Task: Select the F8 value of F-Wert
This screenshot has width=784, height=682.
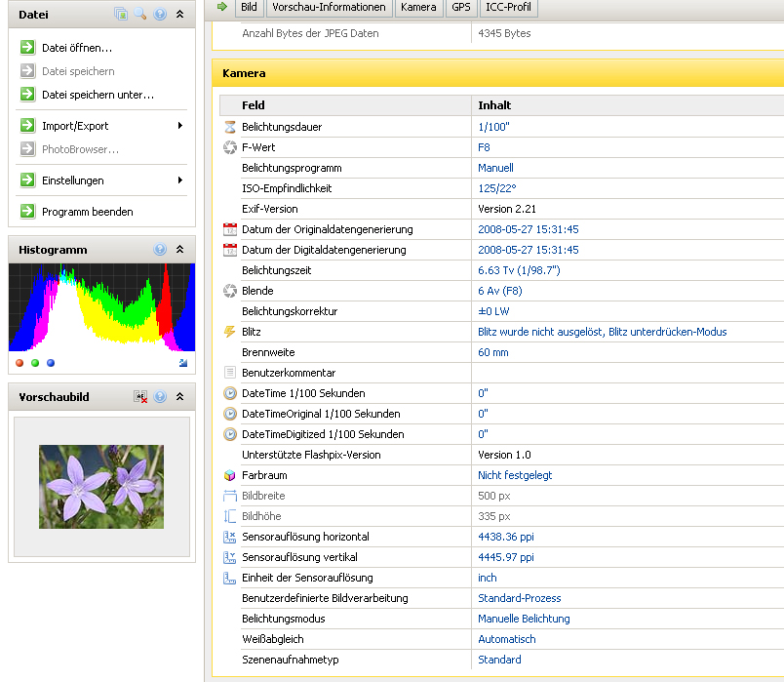Action: click(484, 147)
